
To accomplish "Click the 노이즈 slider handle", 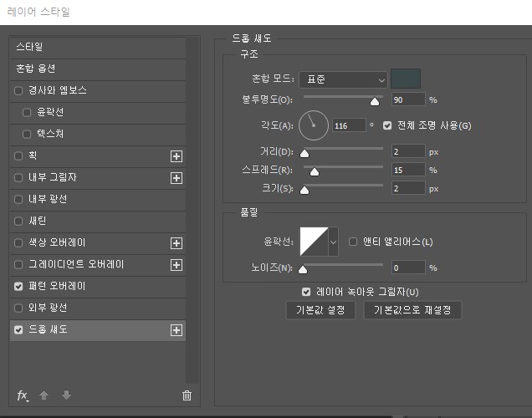I will pyautogui.click(x=303, y=269).
